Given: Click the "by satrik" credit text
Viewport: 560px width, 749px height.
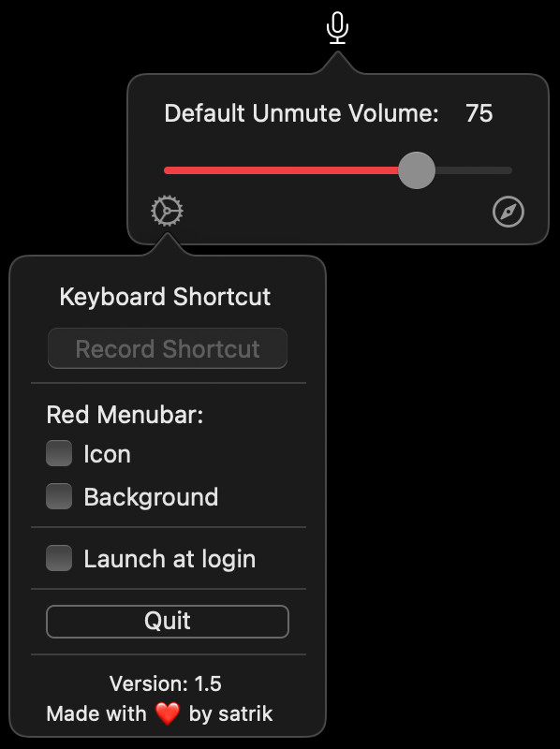Looking at the screenshot, I should tap(230, 714).
